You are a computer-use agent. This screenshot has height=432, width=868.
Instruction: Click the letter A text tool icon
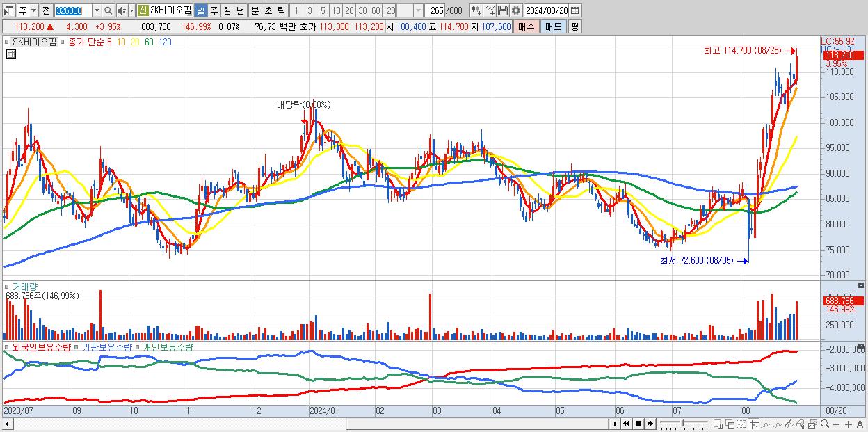[x=860, y=424]
